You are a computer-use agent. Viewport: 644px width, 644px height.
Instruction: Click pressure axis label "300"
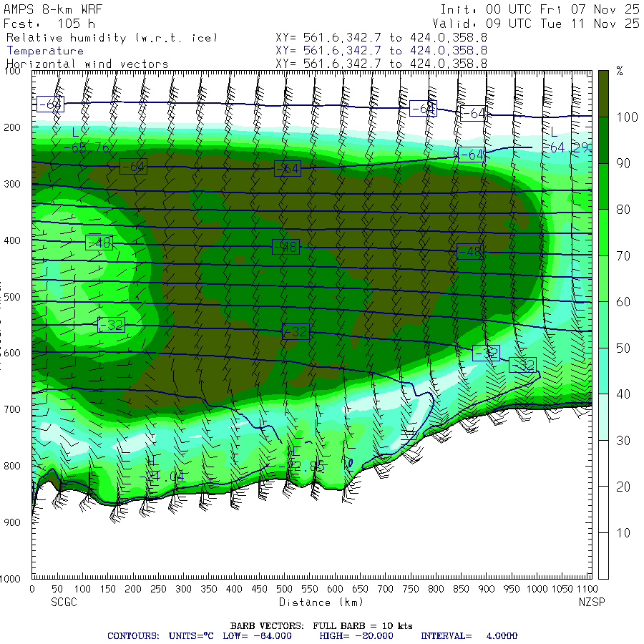[12, 184]
